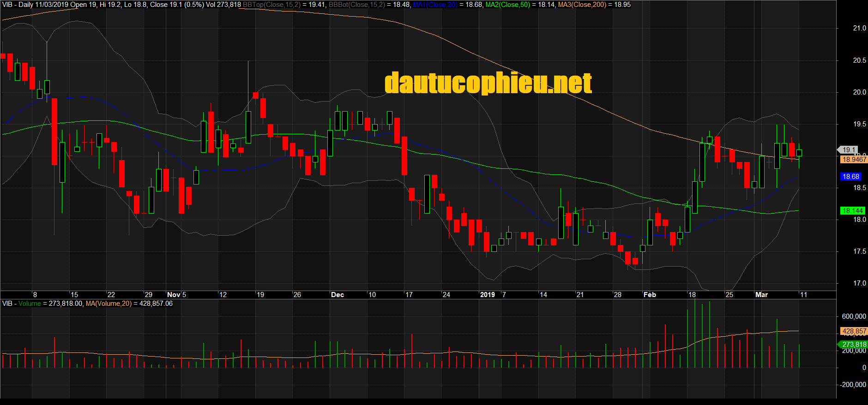The height and width of the screenshot is (405, 868).
Task: Click the 600,000 volume axis label
Action: click(x=854, y=316)
